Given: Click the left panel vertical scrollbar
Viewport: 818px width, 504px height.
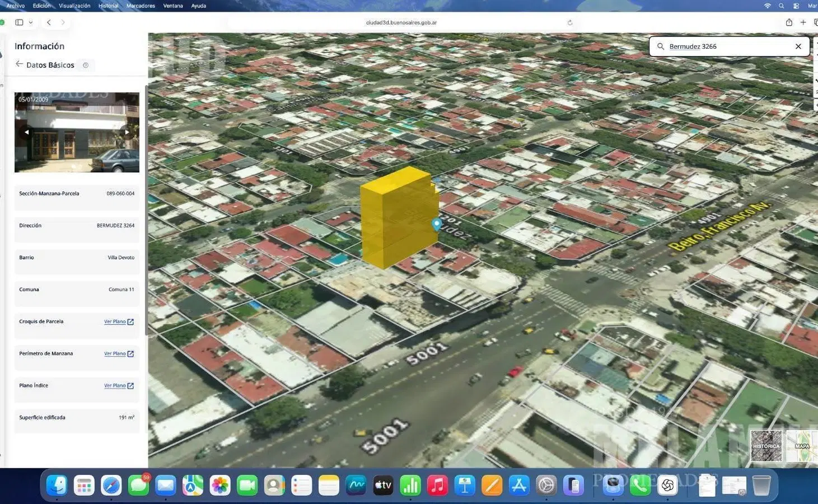Looking at the screenshot, I should coord(146,210).
